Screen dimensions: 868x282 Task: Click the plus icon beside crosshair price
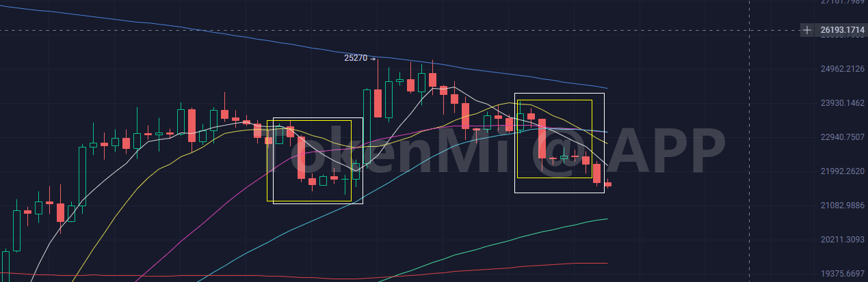pyautogui.click(x=808, y=30)
